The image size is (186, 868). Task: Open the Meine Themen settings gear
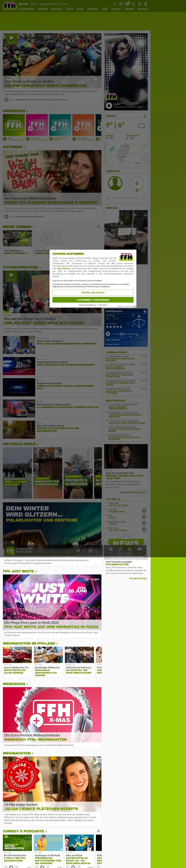(x=99, y=226)
